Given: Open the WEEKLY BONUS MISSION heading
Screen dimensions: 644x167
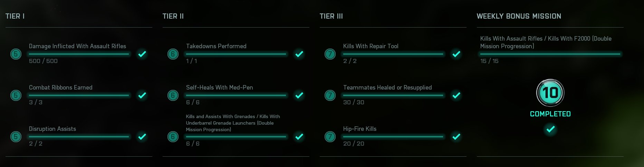Looking at the screenshot, I should click(x=519, y=16).
